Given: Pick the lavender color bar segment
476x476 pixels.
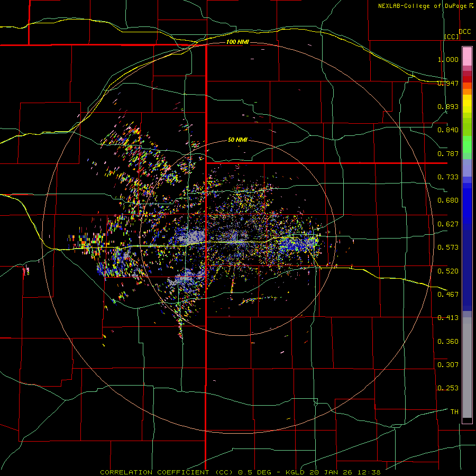Looking at the screenshot, I should (467, 168).
